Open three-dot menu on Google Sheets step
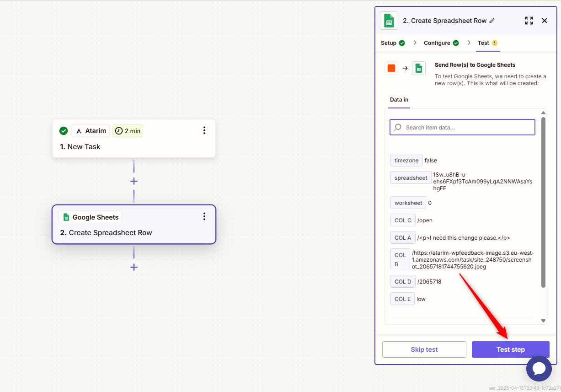Image resolution: width=561 pixels, height=392 pixels. [204, 217]
